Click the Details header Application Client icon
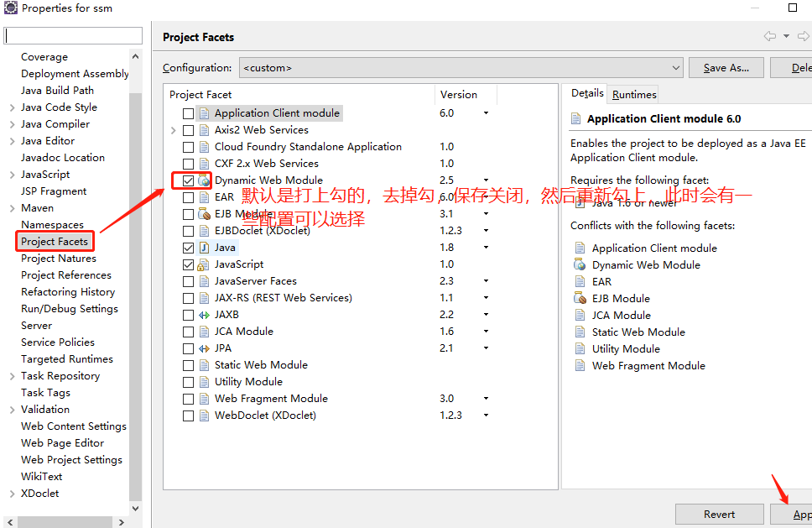Viewport: 812px width, 528px height. coord(575,118)
